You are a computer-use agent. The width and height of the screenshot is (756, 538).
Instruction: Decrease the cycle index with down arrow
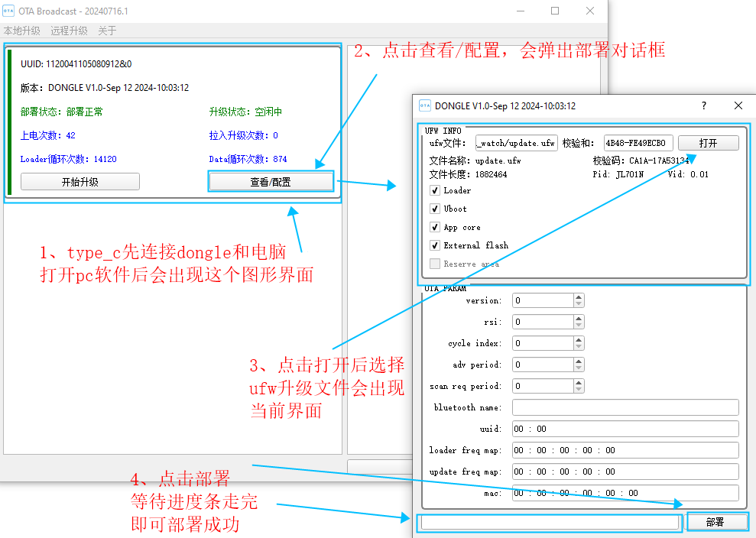coord(579,347)
